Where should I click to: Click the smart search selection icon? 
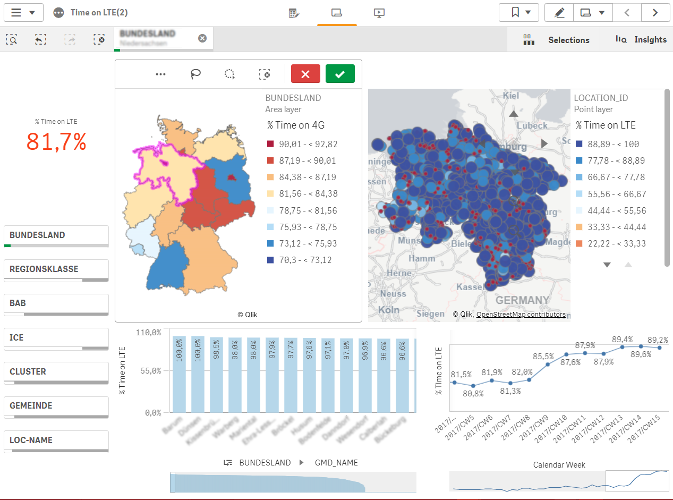pos(12,39)
